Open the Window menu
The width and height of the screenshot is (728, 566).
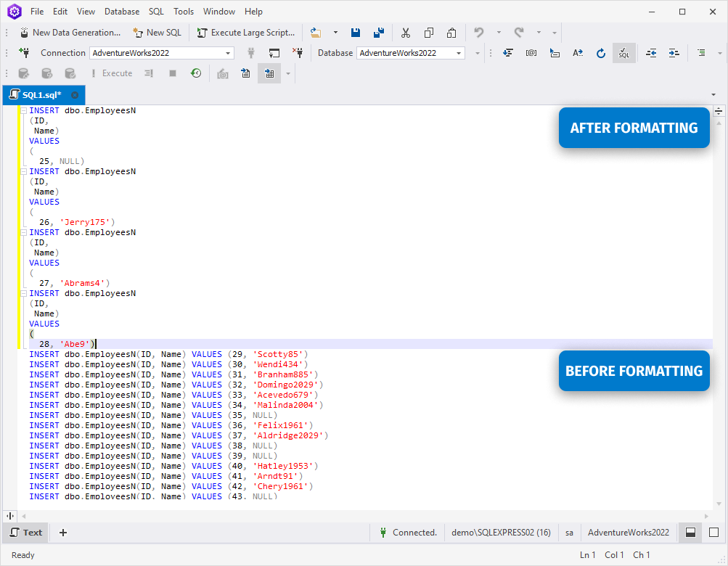[218, 12]
